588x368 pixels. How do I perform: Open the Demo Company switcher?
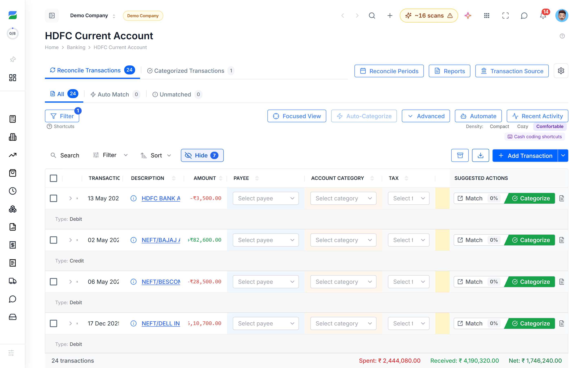click(92, 16)
